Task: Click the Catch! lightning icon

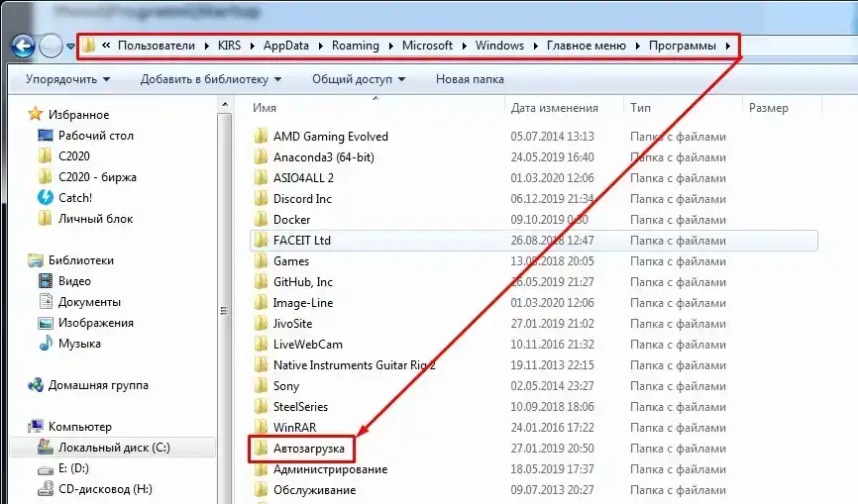Action: (x=45, y=197)
